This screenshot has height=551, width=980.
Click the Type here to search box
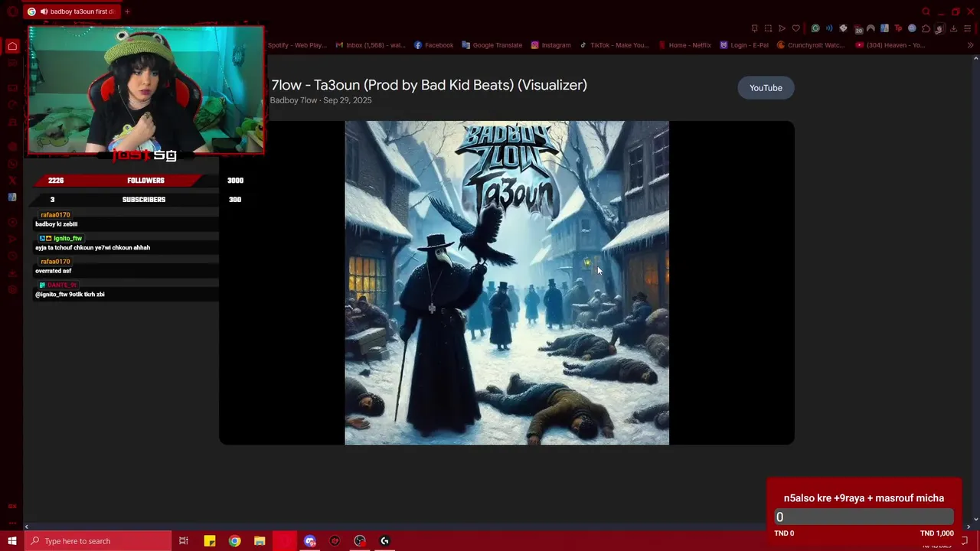(97, 541)
